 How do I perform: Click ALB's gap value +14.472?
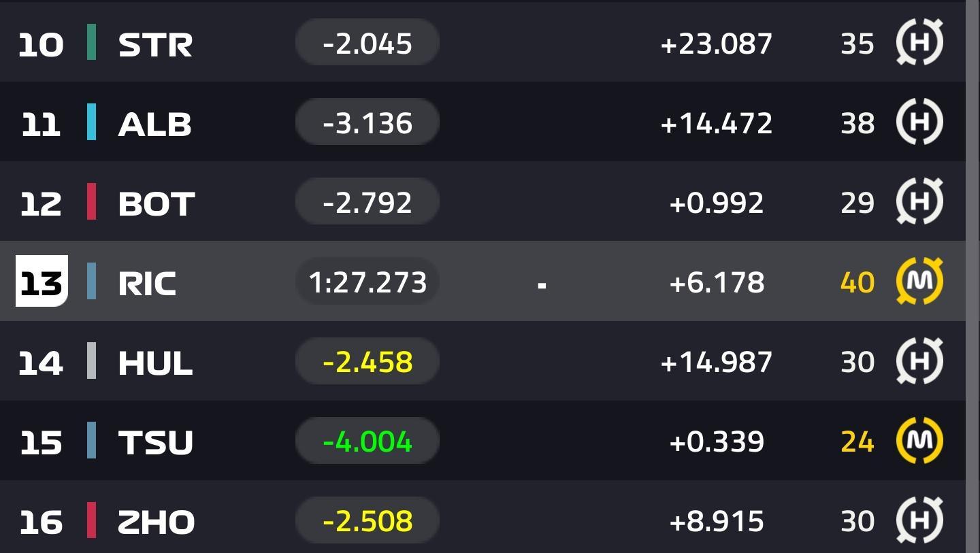(x=716, y=123)
